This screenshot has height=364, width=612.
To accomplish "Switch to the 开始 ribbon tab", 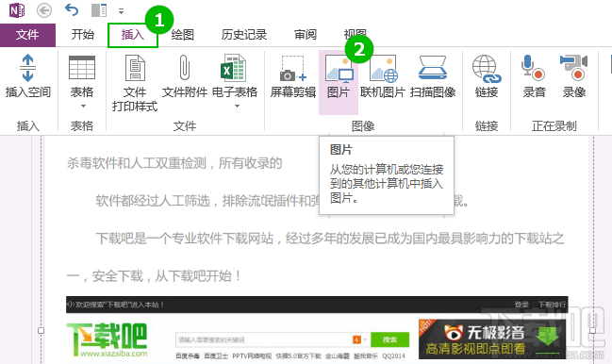I will [x=83, y=35].
